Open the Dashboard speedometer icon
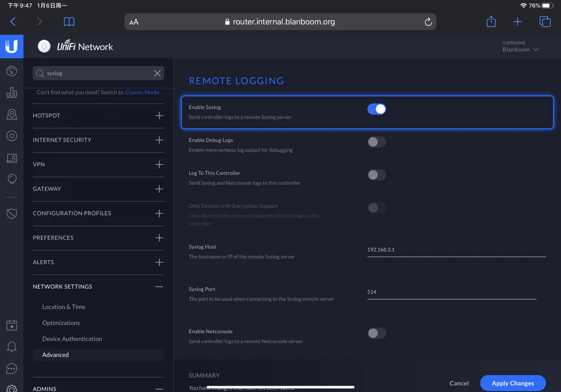Screen dimensions: 561x392 (12, 71)
